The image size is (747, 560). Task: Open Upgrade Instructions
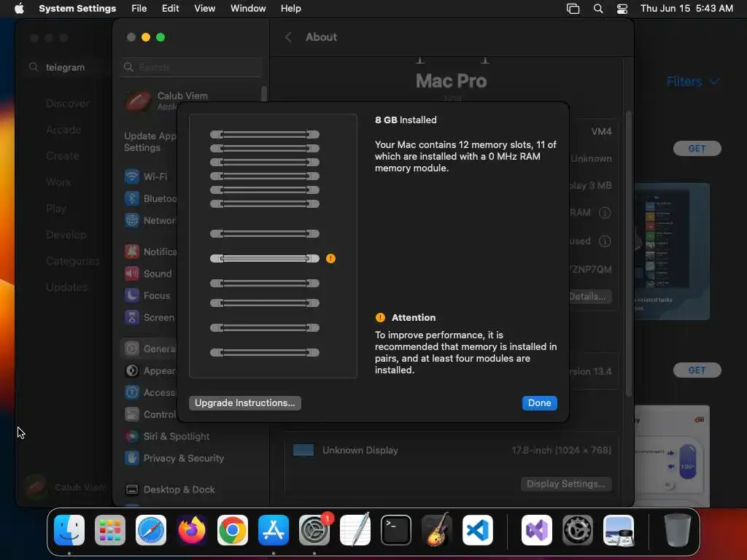[245, 402]
